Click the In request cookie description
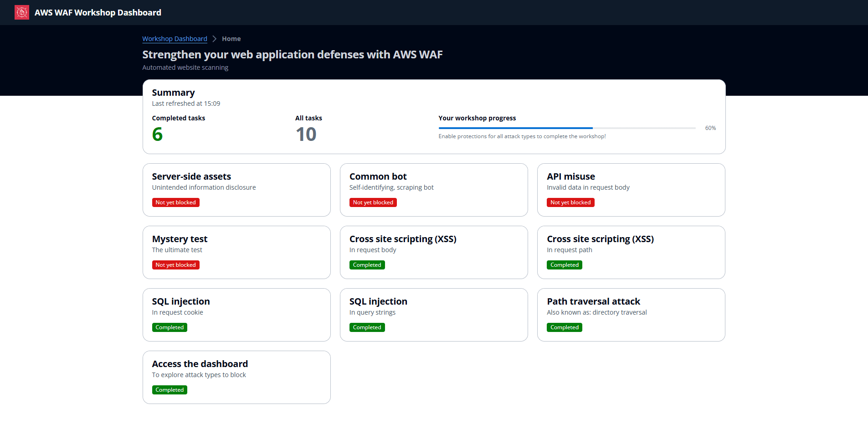The height and width of the screenshot is (430, 868). (x=177, y=312)
